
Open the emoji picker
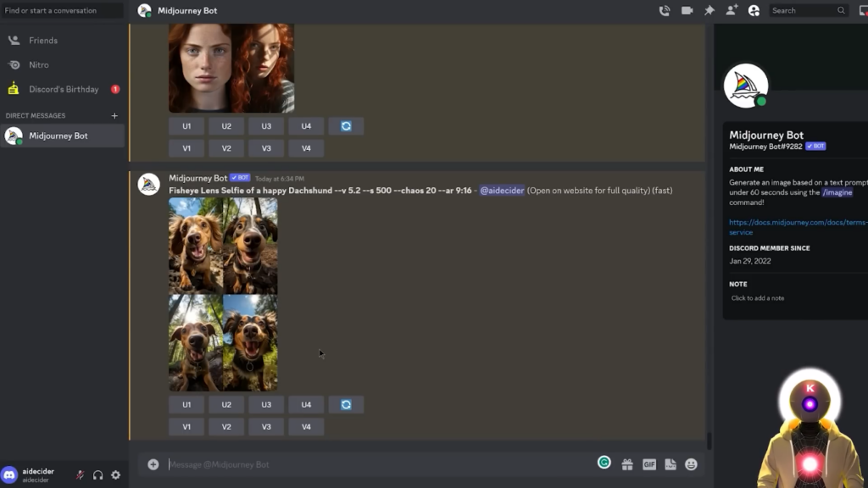[x=691, y=464]
